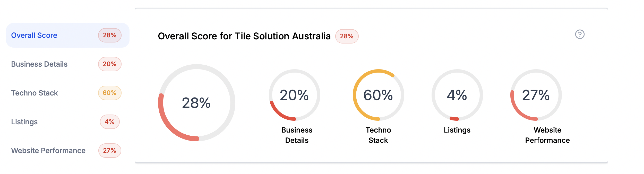Switch to the Techno Stack tab

[x=35, y=93]
